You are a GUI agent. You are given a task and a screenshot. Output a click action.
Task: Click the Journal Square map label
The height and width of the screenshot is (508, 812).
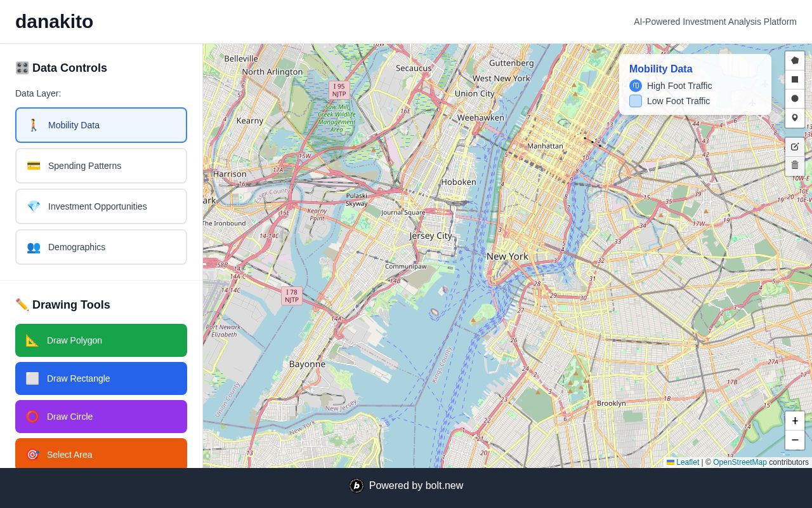coord(403,213)
